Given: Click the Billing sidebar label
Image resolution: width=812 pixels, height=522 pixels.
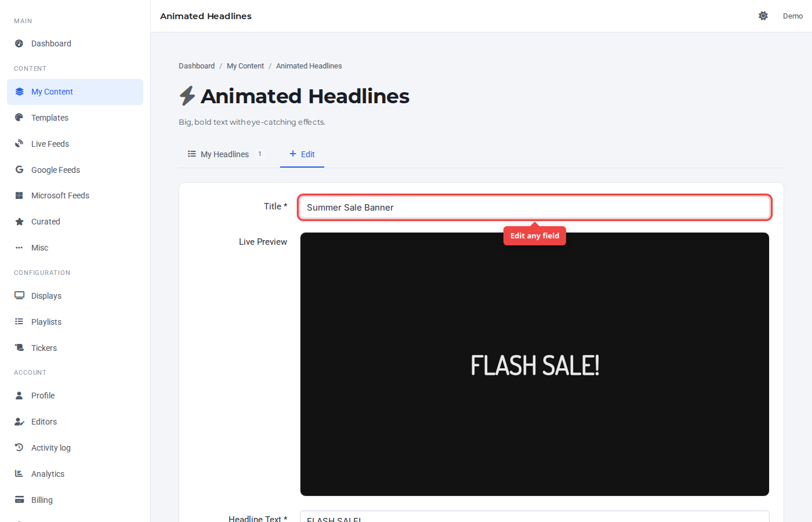Looking at the screenshot, I should (x=42, y=500).
